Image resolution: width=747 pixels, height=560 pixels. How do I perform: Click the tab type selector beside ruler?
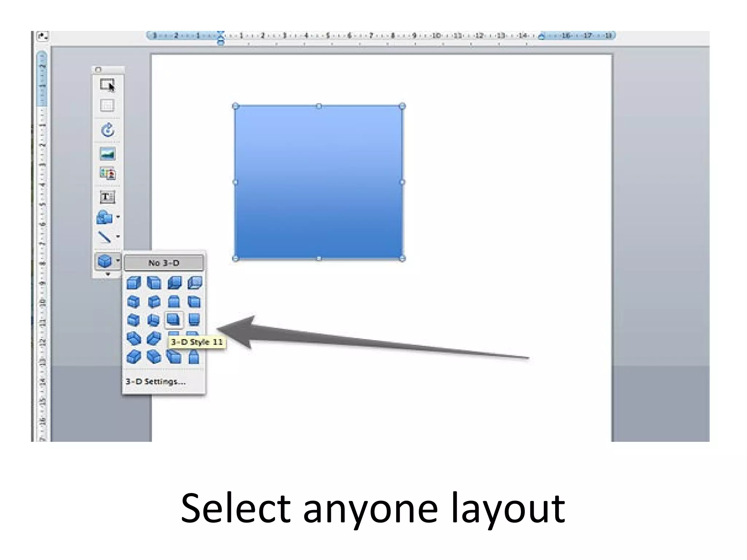click(x=43, y=36)
